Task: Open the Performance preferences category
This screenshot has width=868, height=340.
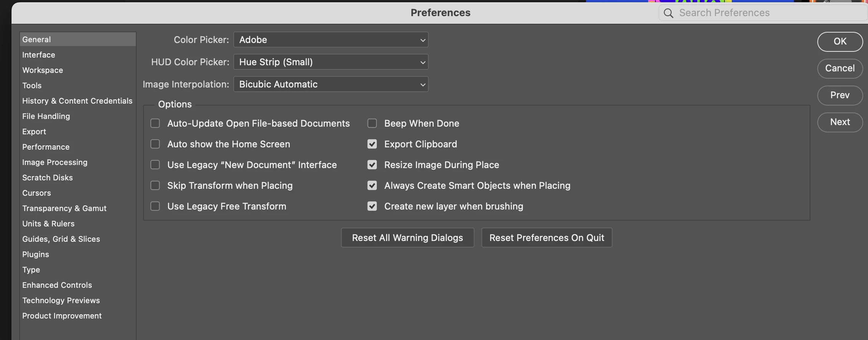Action: (x=46, y=147)
